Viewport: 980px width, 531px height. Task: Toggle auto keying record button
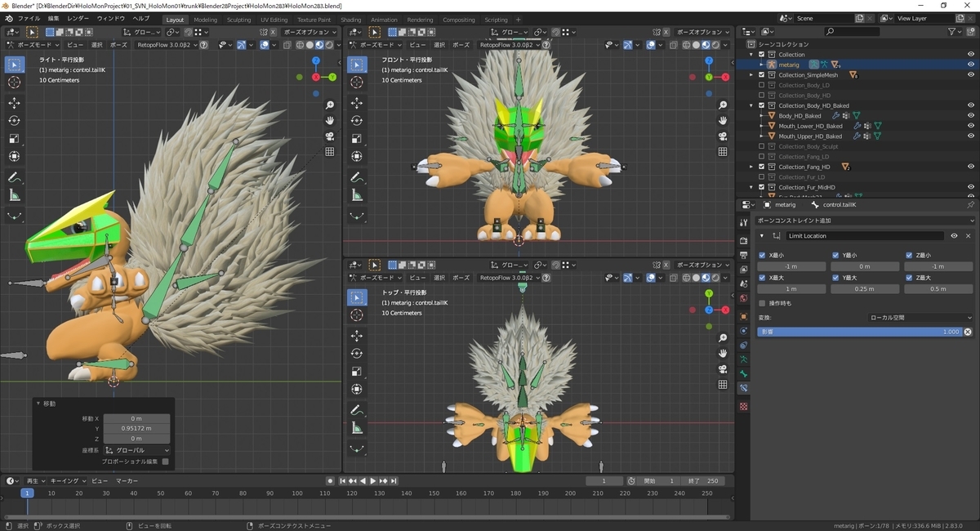click(329, 481)
